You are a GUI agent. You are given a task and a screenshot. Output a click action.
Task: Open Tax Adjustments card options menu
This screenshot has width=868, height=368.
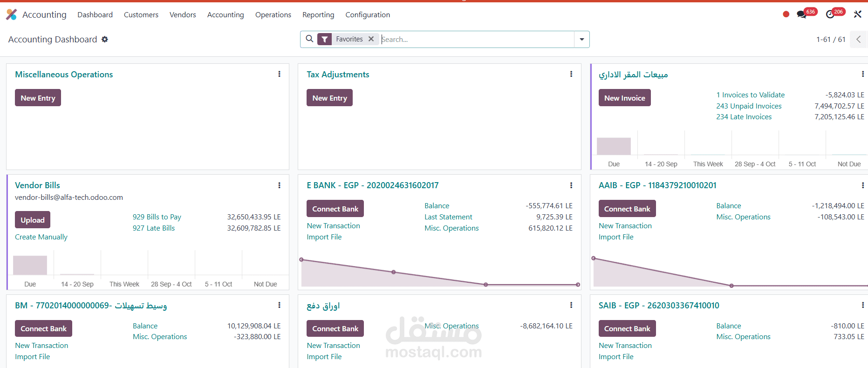coord(571,74)
